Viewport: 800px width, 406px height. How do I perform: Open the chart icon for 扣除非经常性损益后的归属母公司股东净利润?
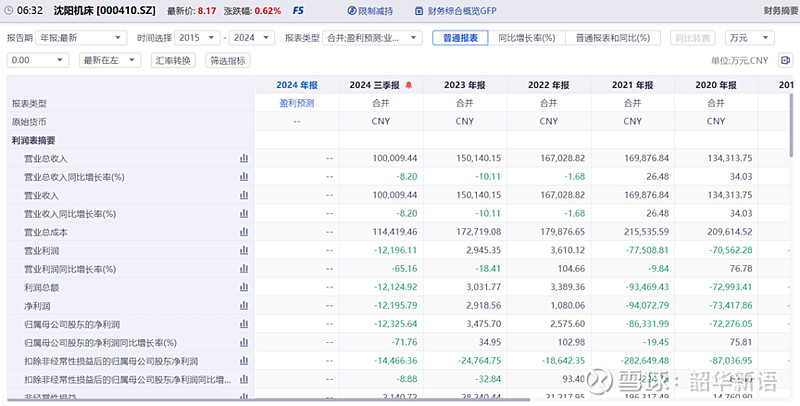pos(244,360)
